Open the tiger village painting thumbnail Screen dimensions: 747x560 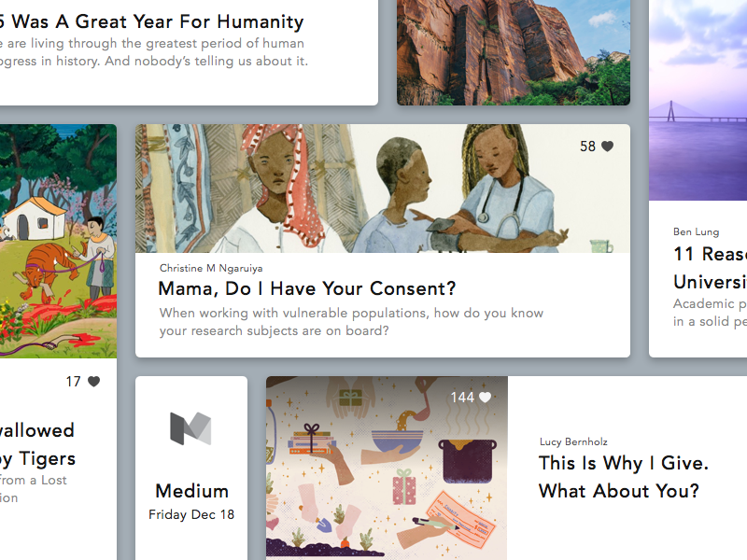tap(58, 241)
